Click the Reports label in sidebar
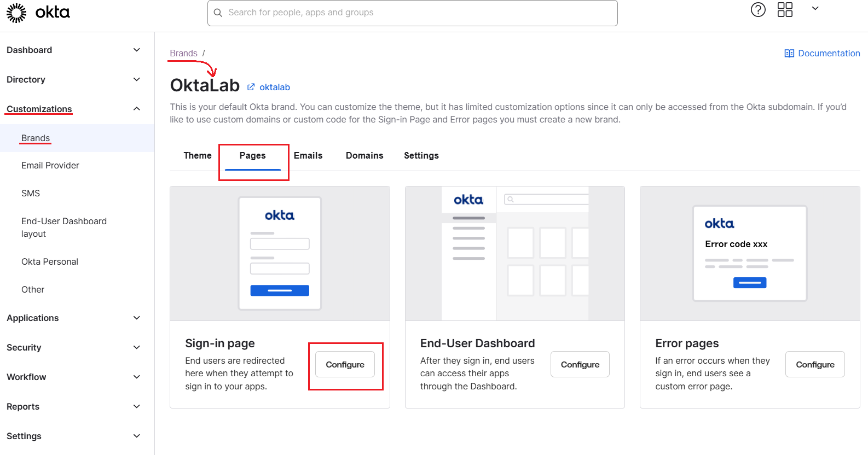This screenshot has width=868, height=455. click(23, 406)
